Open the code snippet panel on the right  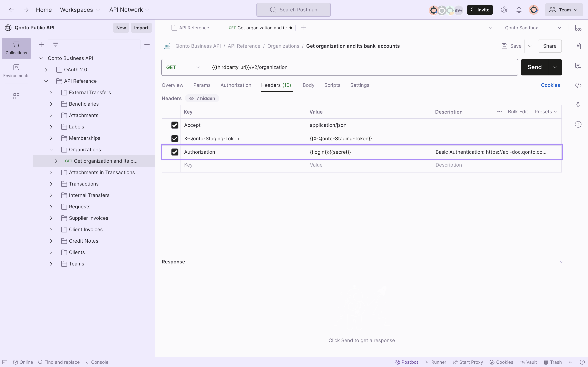(x=578, y=85)
